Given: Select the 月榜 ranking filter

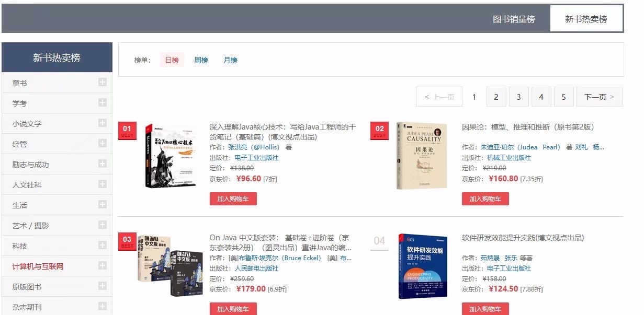Looking at the screenshot, I should (230, 60).
